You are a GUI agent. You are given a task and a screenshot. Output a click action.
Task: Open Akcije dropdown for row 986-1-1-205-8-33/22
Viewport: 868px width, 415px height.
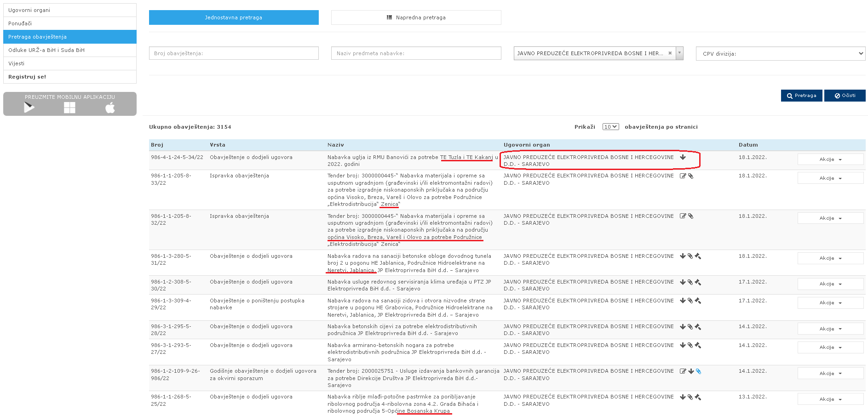tap(830, 178)
